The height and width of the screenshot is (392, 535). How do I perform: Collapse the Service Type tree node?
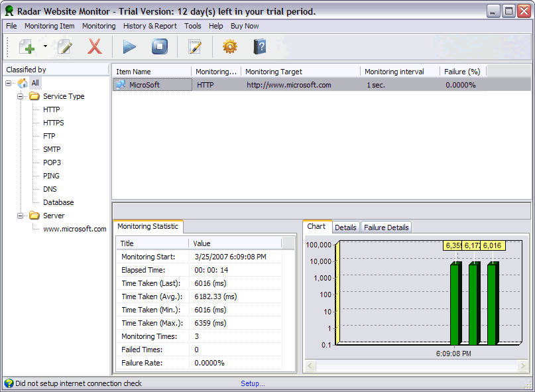pos(21,96)
